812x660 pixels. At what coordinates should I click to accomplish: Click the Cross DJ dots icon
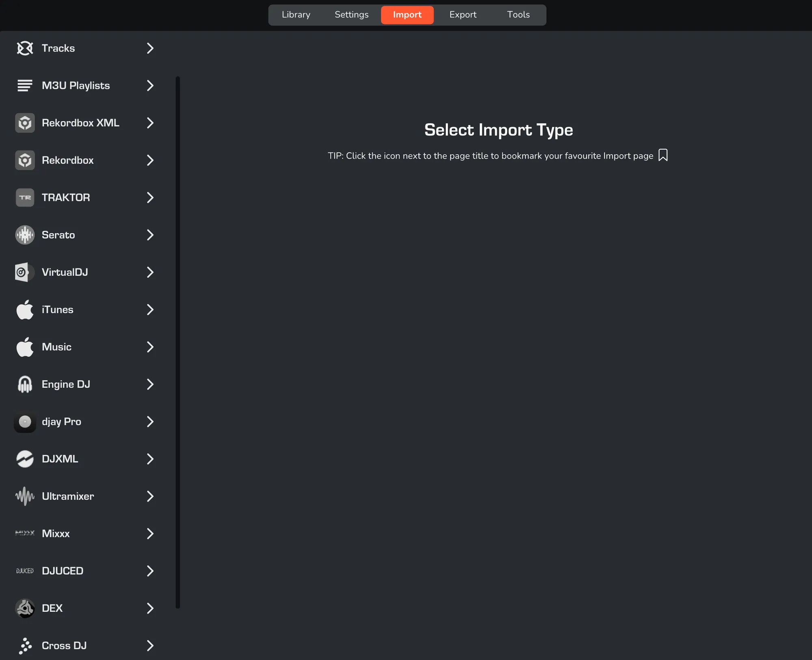[x=25, y=645]
